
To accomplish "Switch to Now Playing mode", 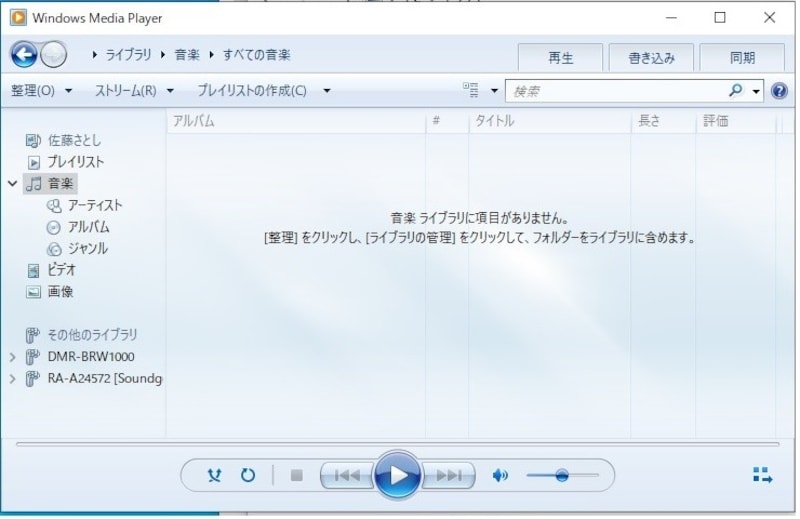I will point(765,477).
